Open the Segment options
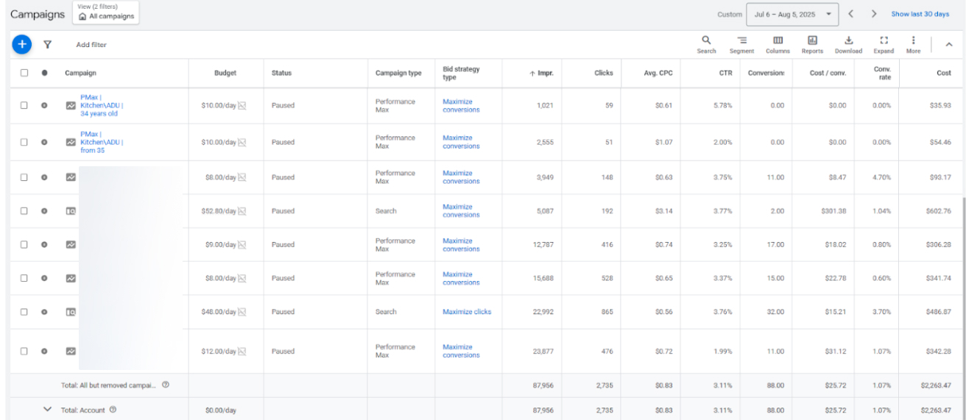This screenshot has height=420, width=980. point(741,44)
